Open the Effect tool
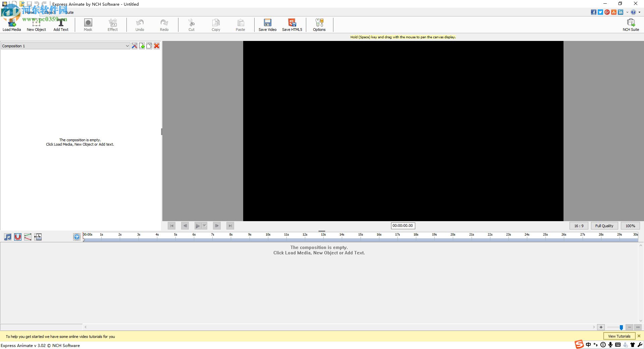Image resolution: width=644 pixels, height=349 pixels. (x=113, y=25)
